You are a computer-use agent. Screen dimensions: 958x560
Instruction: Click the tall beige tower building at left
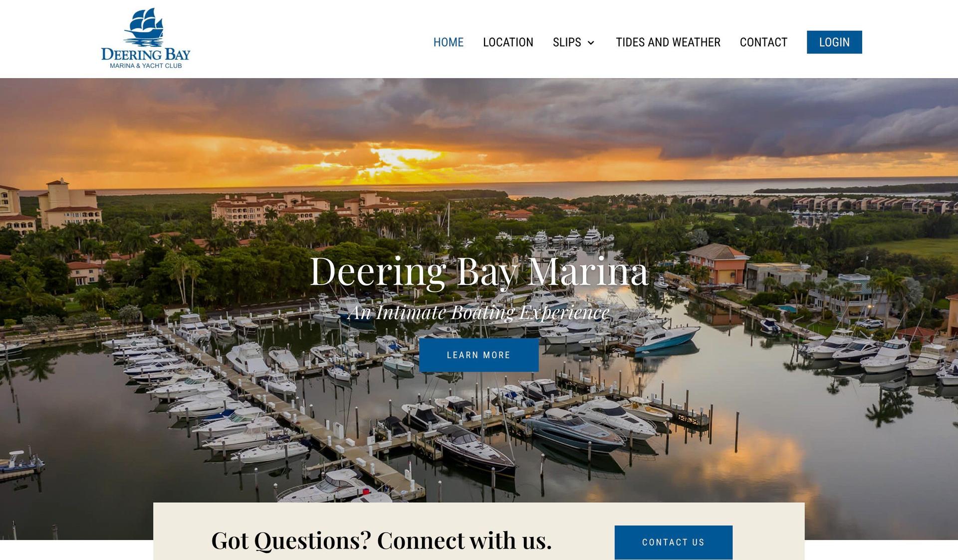(x=69, y=203)
